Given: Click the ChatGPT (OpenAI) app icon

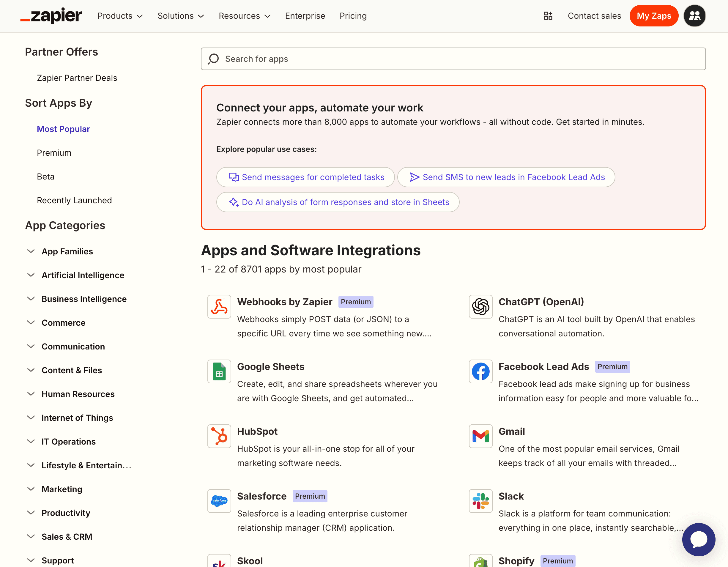Looking at the screenshot, I should pos(480,307).
